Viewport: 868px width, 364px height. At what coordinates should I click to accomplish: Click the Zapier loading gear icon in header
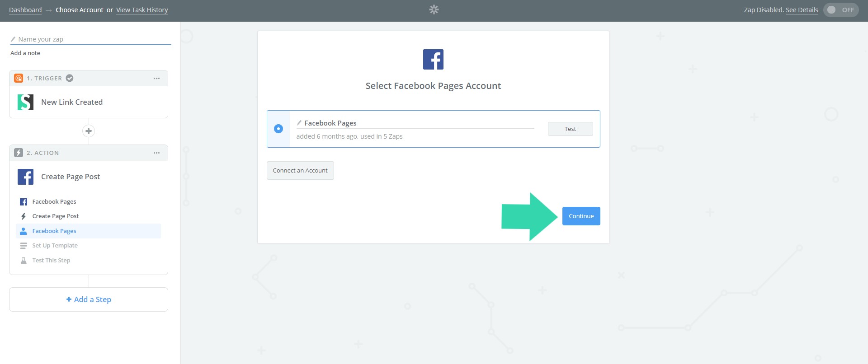click(434, 9)
